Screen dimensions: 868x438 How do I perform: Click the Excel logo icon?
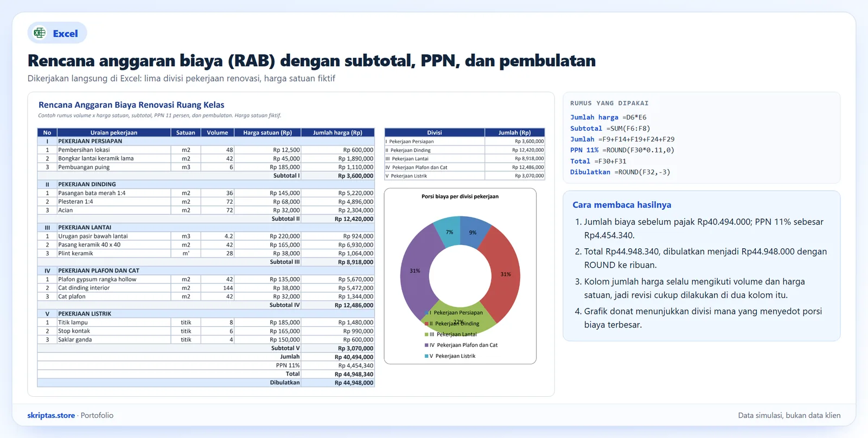[40, 33]
